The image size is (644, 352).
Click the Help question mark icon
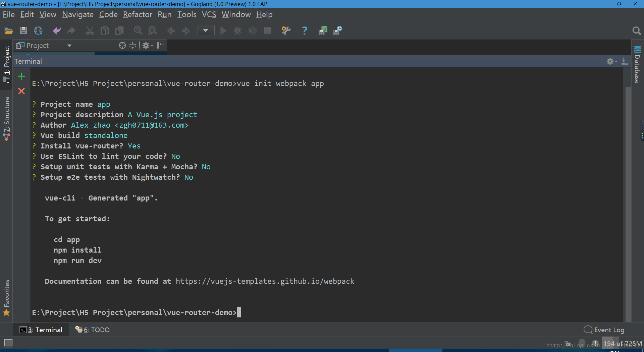pyautogui.click(x=304, y=31)
